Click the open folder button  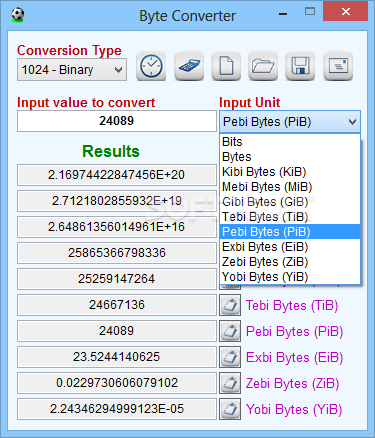[x=263, y=66]
